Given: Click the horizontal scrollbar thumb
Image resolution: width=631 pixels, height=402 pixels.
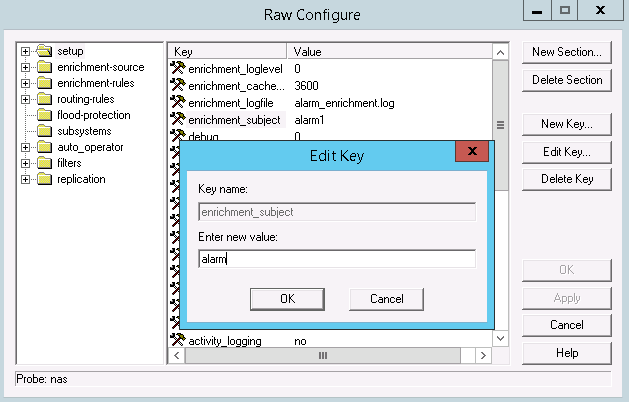Looking at the screenshot, I should [323, 356].
